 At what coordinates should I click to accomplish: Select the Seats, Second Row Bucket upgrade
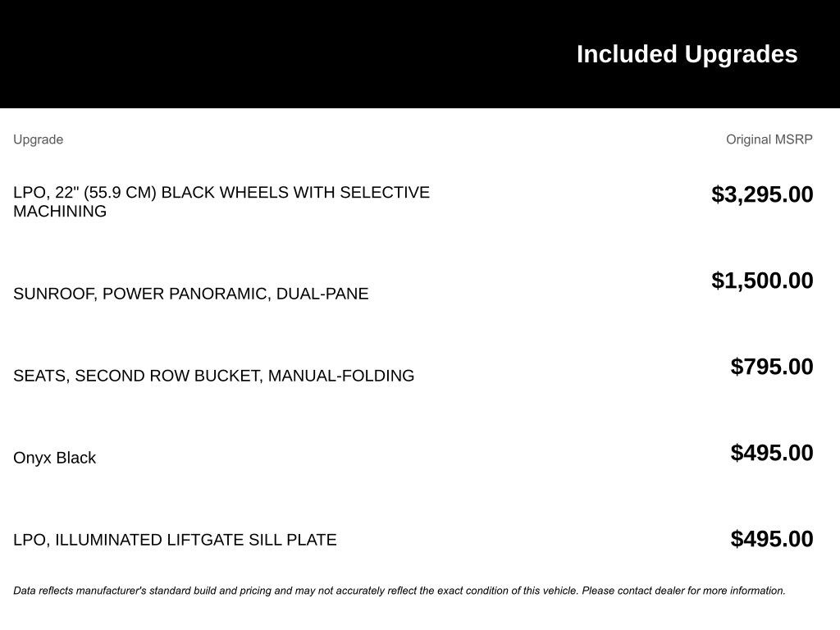[x=213, y=376]
